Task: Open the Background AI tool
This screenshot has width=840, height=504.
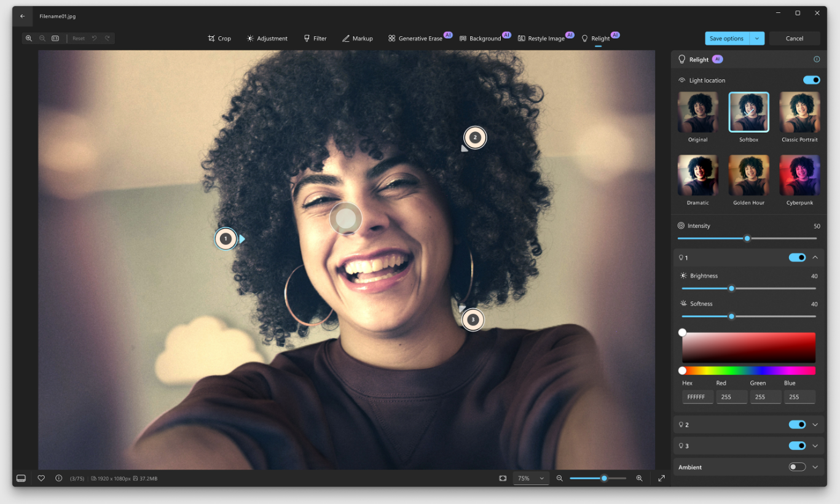Action: (485, 38)
